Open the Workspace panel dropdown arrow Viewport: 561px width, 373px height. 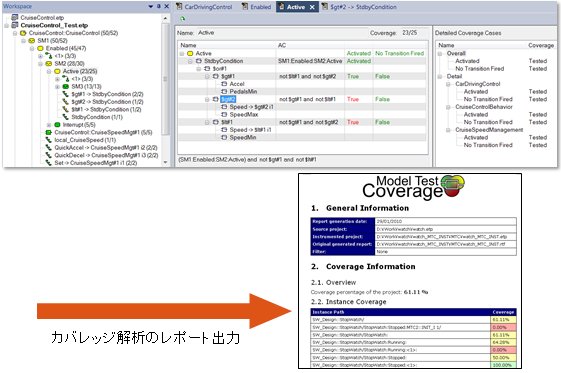151,6
